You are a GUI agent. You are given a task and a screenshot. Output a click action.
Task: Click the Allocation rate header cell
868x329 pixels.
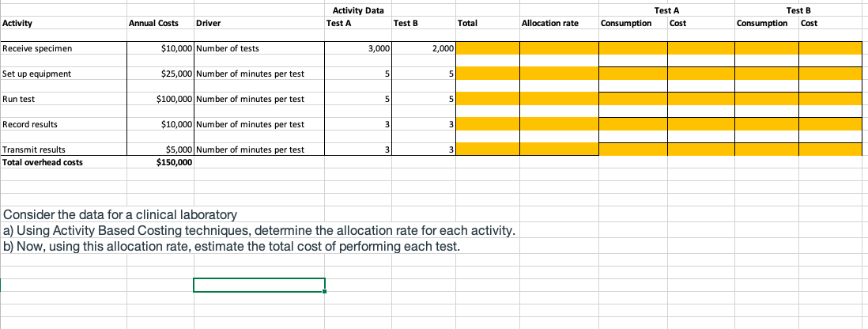tap(559, 23)
